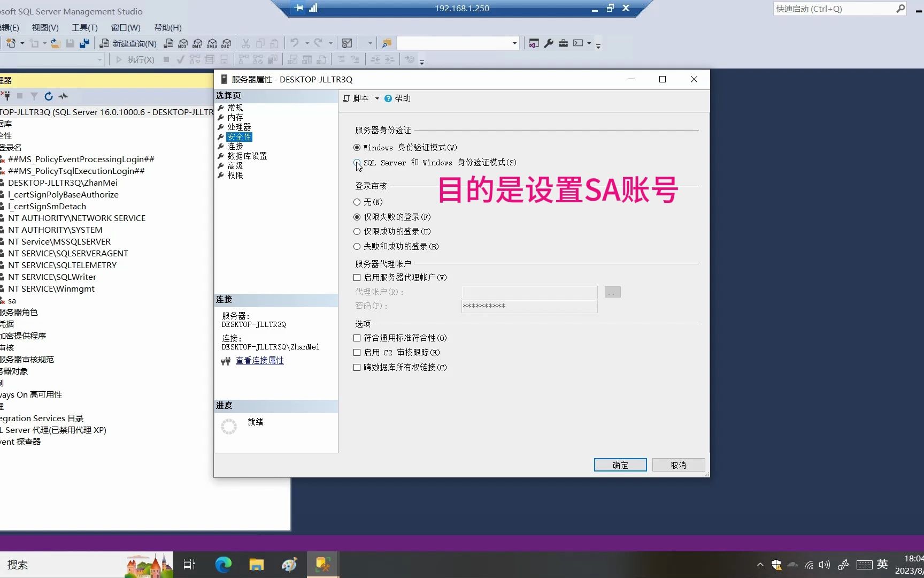Image resolution: width=924 pixels, height=578 pixels.
Task: Click the Activity Monitor pulse icon in Object Explorer
Action: [63, 96]
